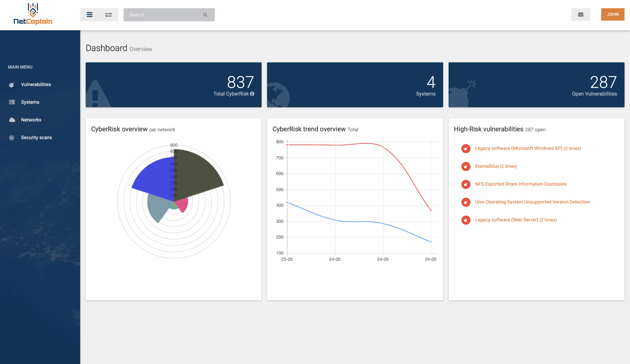Click the Vulnerabilities bomb icon in sidebar
Image resolution: width=630 pixels, height=364 pixels.
12,84
